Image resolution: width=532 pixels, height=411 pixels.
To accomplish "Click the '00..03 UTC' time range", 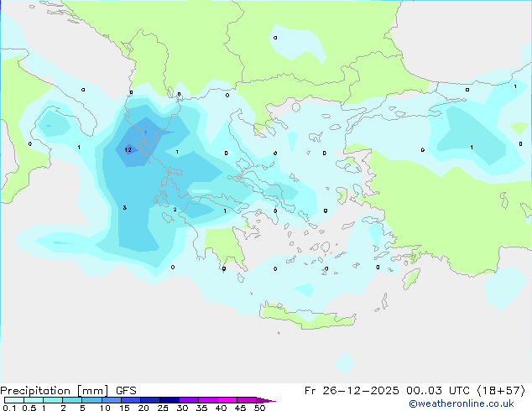I will pos(438,391).
